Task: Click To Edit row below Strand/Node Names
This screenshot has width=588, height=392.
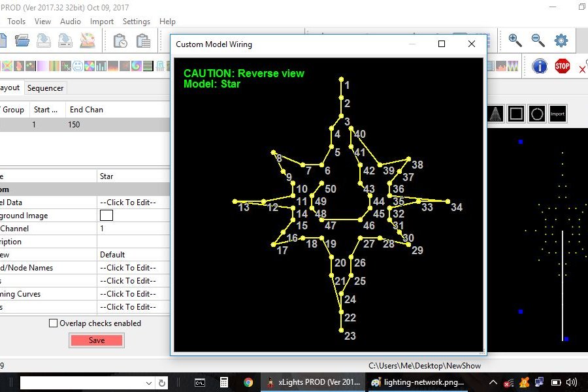Action: pos(128,280)
